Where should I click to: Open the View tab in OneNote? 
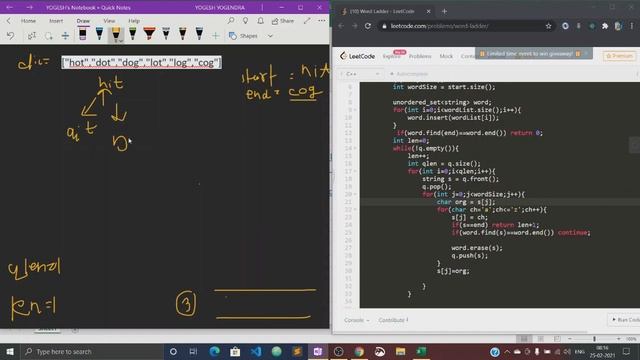pos(109,20)
